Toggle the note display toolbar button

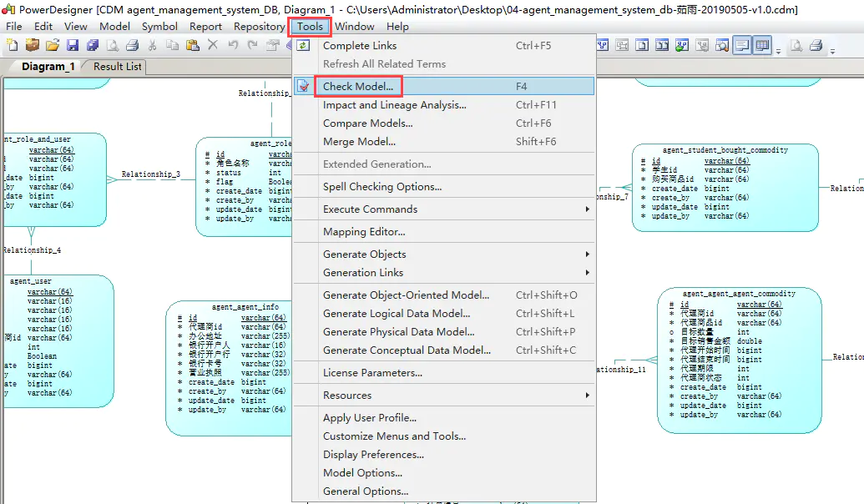click(740, 45)
